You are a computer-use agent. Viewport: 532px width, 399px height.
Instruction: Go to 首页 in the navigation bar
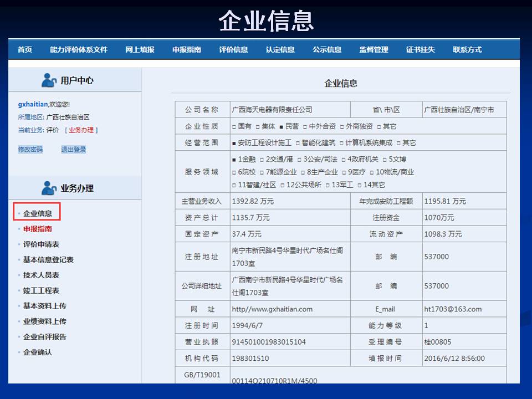pos(25,49)
